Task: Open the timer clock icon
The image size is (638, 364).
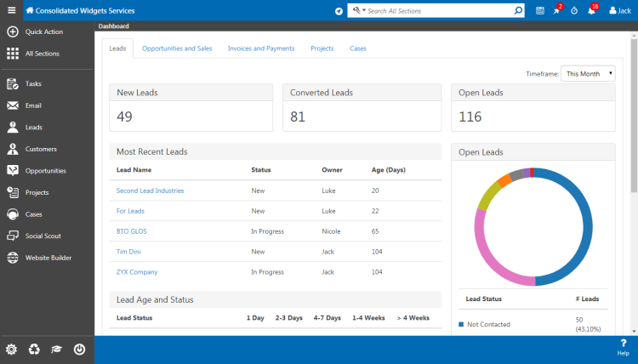Action: pos(574,10)
